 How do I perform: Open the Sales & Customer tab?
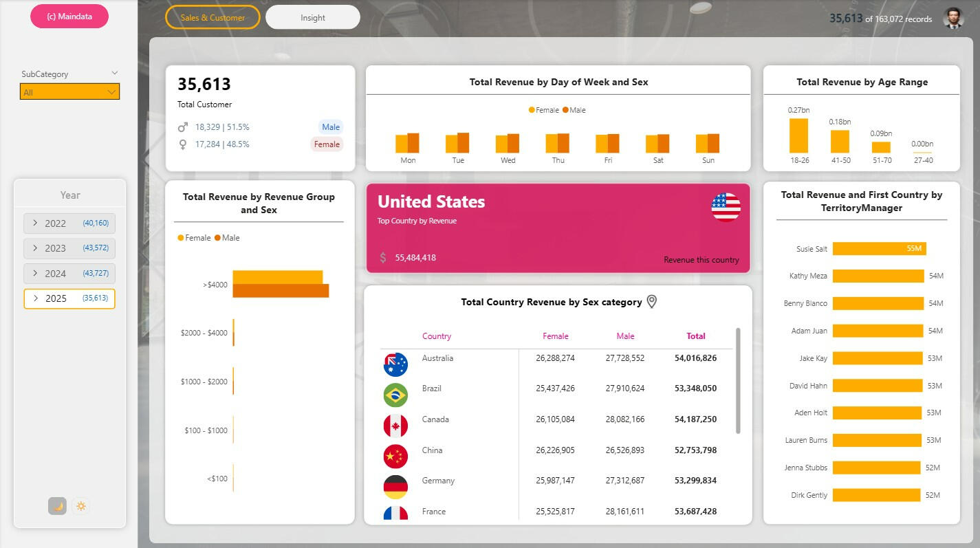tap(213, 17)
